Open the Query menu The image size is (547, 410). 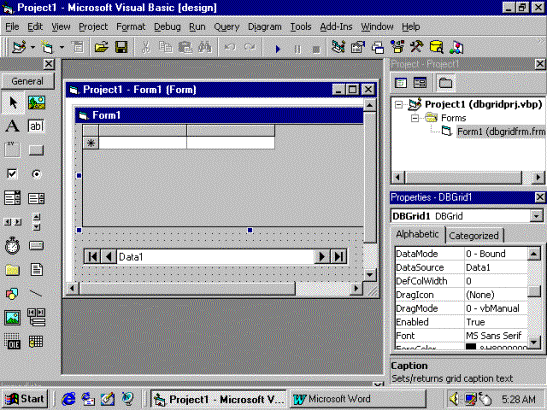point(226,27)
